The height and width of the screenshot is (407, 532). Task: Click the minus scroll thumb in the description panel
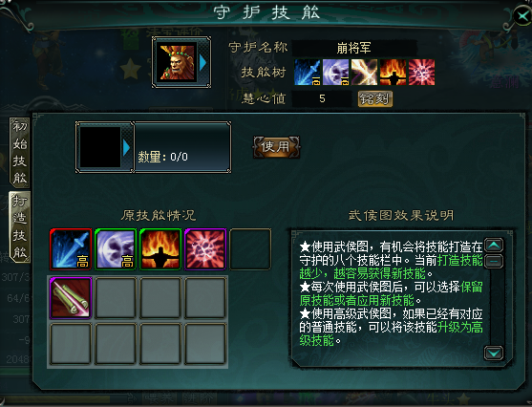(x=494, y=262)
